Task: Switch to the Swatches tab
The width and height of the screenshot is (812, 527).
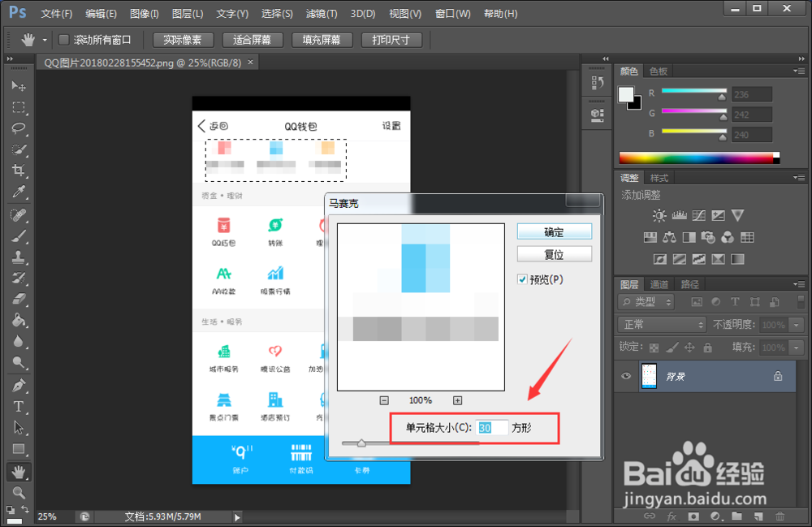Action: pyautogui.click(x=659, y=71)
